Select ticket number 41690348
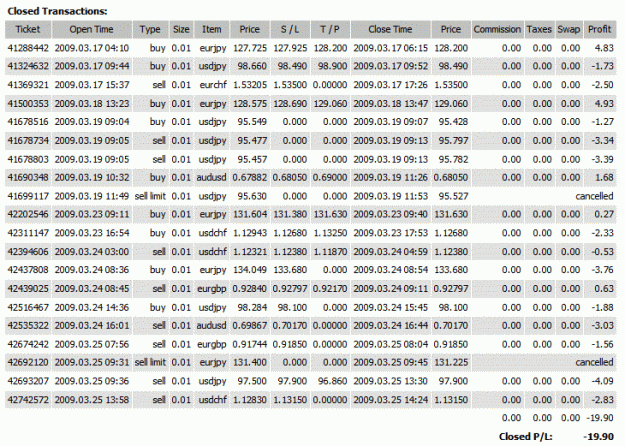 [28, 177]
